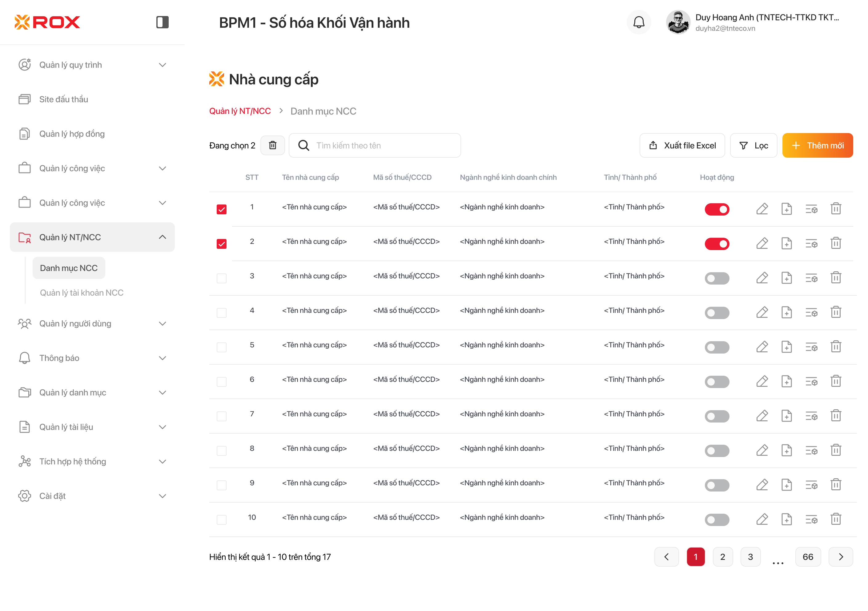Click the bulk delete trash icon
Viewport: 868px width, 611px height.
click(273, 145)
